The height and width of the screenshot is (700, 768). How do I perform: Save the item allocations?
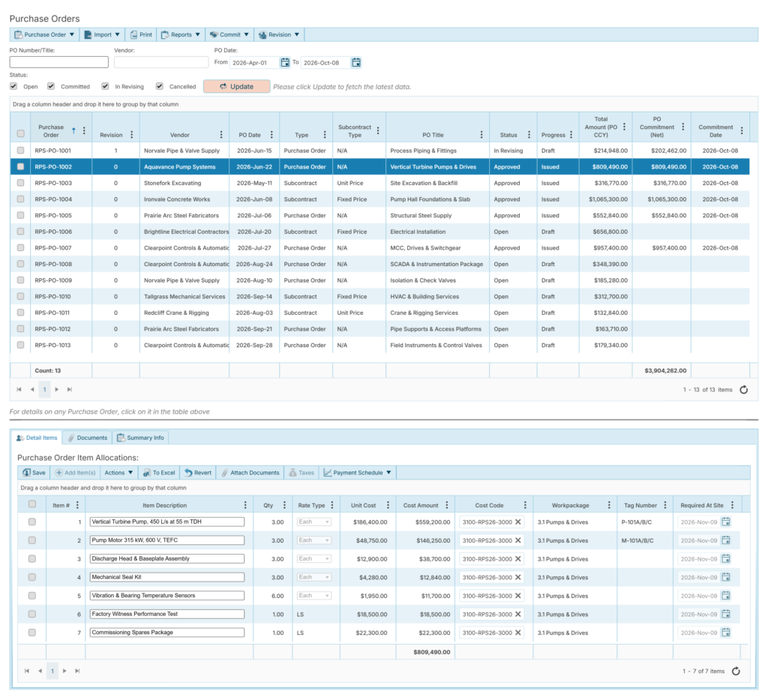tap(34, 473)
